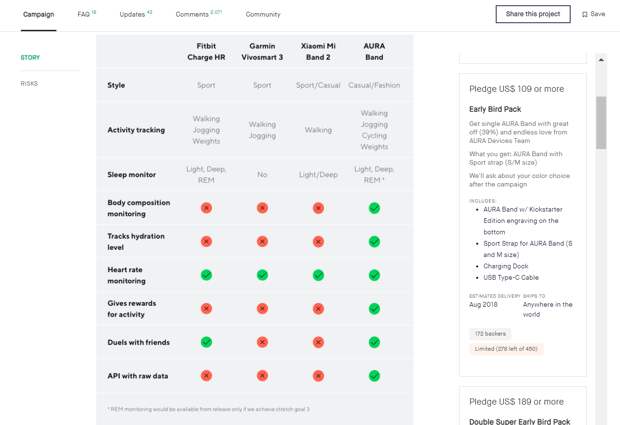Viewport: 620px width, 425px height.
Task: Click green check for AURA activity rewards
Action: (x=374, y=309)
